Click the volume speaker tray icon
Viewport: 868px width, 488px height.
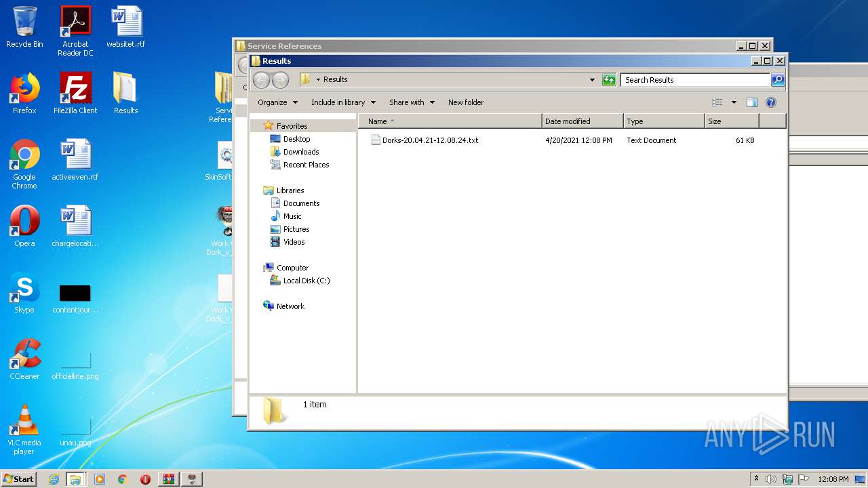tap(771, 479)
